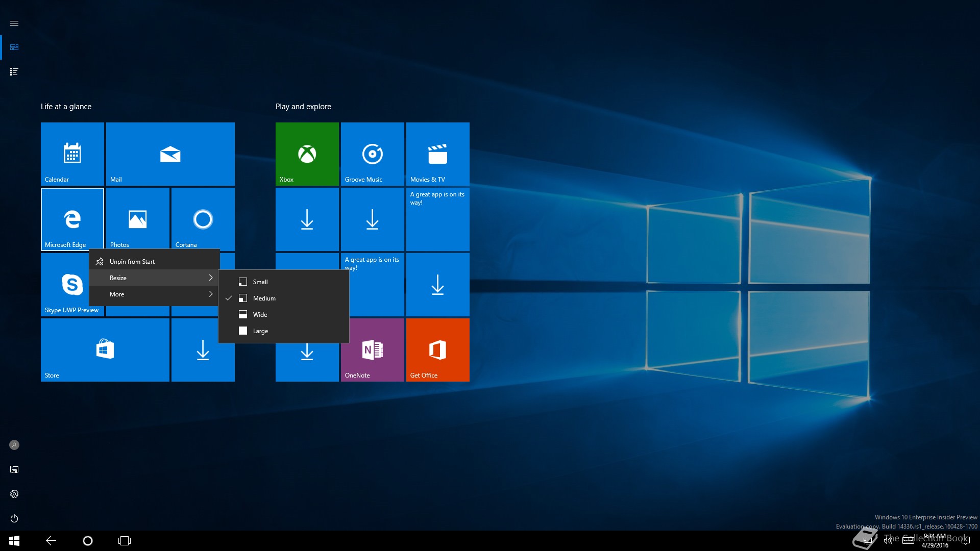
Task: Open the Mail tile
Action: coord(170,154)
